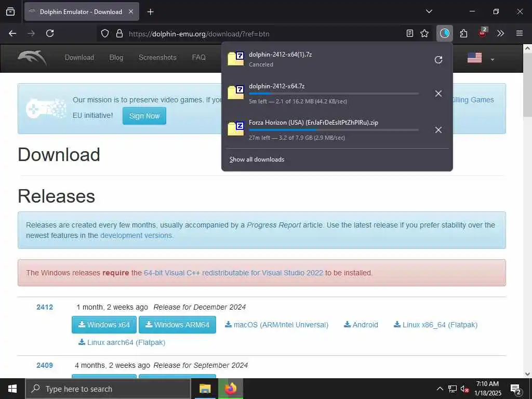Open the 2409 release link

(x=45, y=365)
